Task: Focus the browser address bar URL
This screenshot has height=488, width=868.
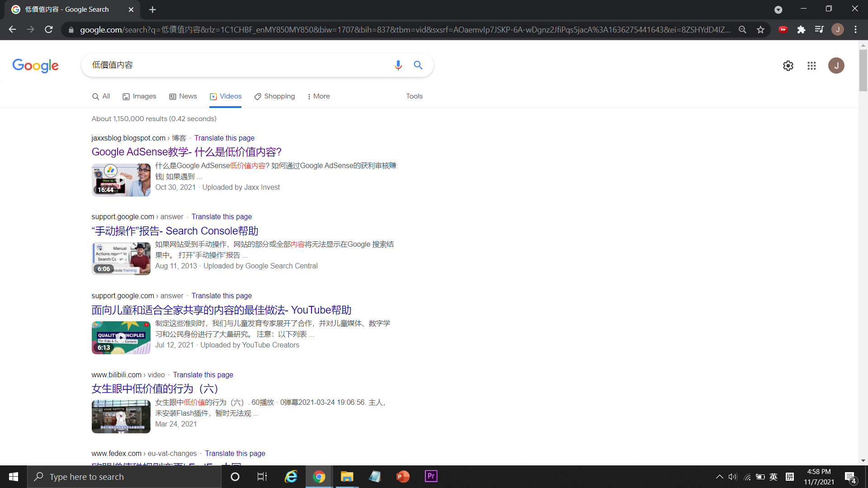Action: [x=405, y=30]
